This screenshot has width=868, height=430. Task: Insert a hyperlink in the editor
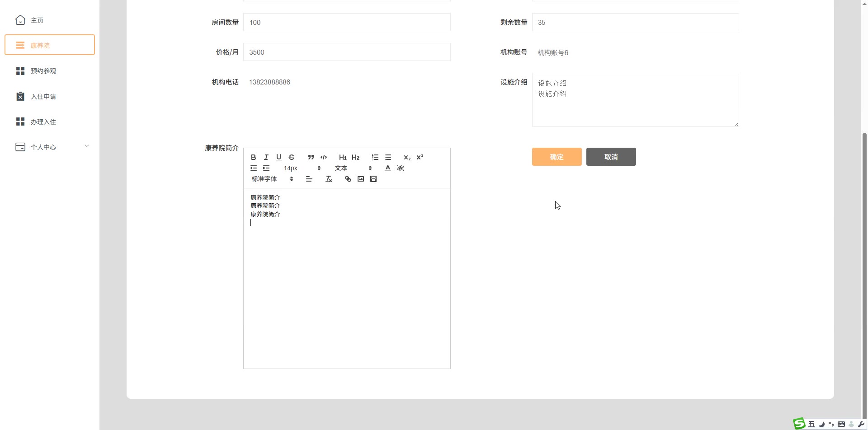[348, 179]
